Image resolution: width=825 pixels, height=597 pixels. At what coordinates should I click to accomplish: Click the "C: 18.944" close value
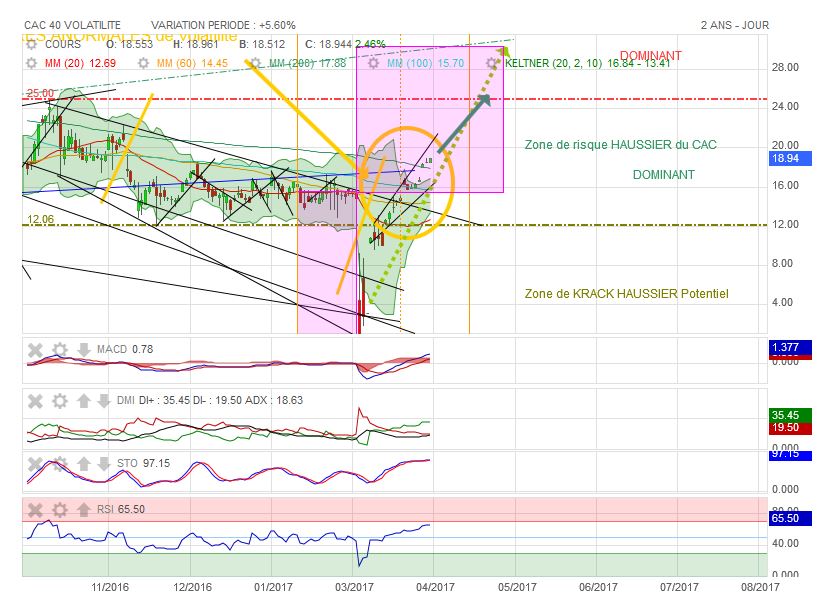(328, 44)
